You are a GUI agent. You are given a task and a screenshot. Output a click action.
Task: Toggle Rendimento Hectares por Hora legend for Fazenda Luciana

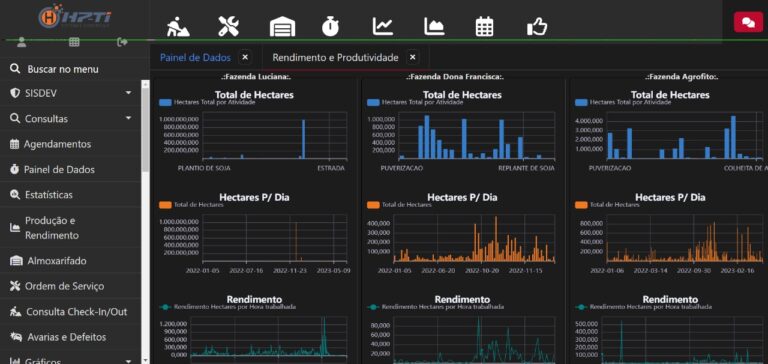(228, 307)
